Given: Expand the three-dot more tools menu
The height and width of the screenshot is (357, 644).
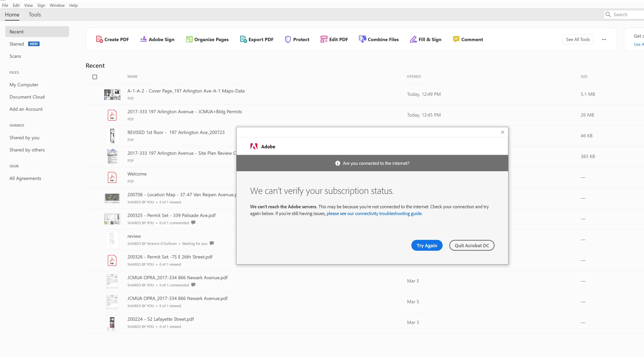Looking at the screenshot, I should [604, 40].
